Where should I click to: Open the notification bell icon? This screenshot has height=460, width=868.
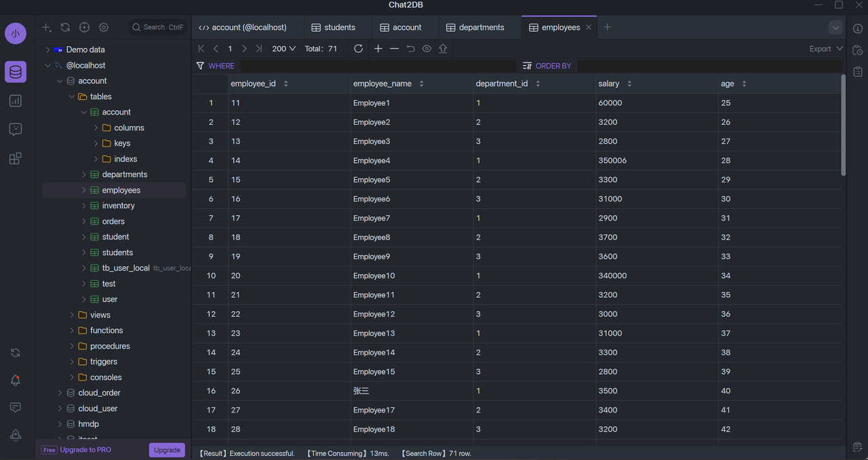point(16,381)
